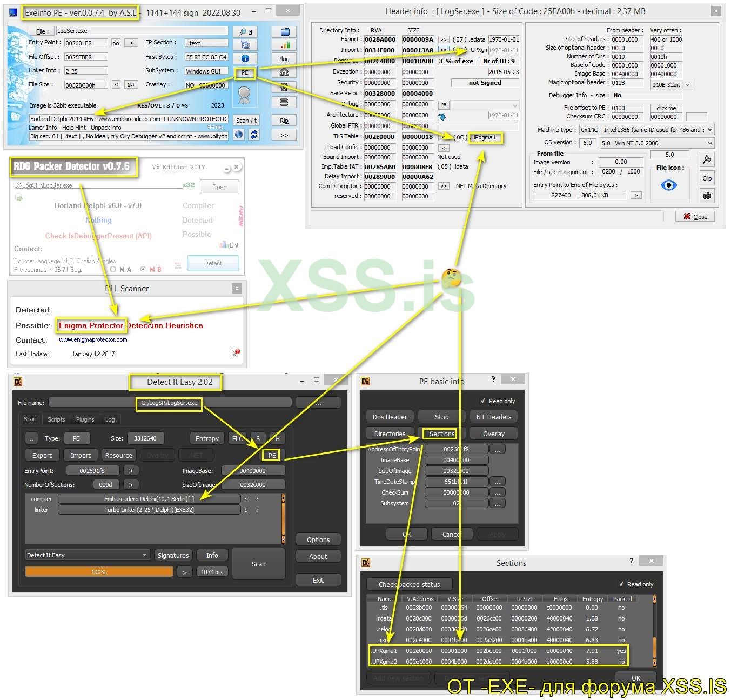Switch to the Scripts tab in Detect It Easy
731x700 pixels.
click(56, 419)
